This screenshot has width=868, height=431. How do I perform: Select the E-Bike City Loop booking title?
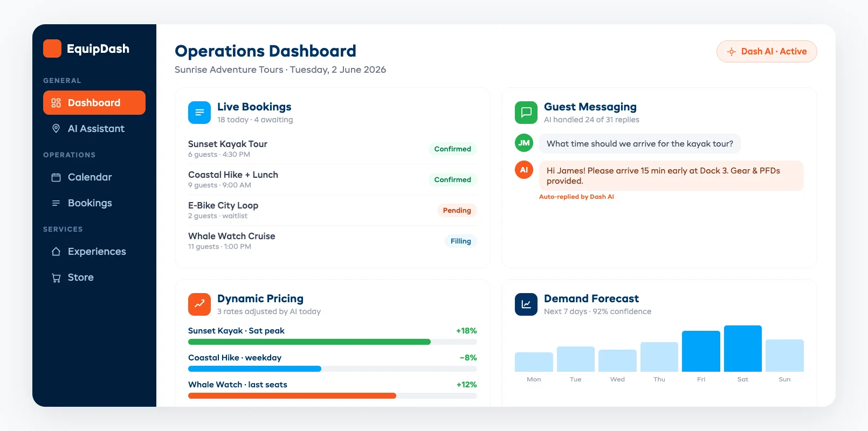point(223,205)
